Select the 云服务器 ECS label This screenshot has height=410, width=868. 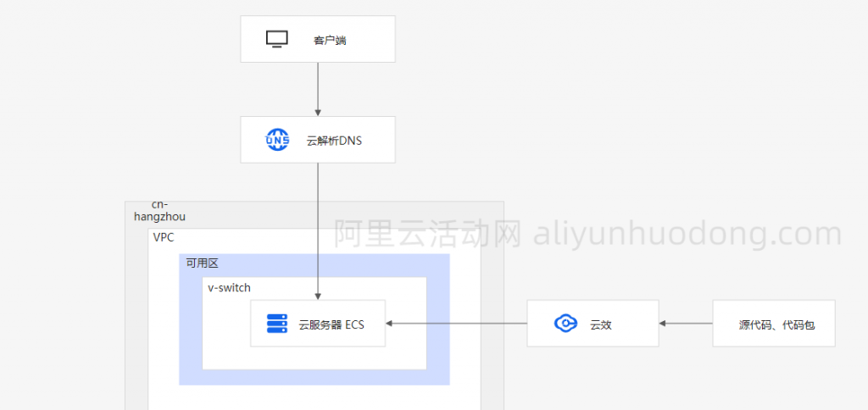331,324
